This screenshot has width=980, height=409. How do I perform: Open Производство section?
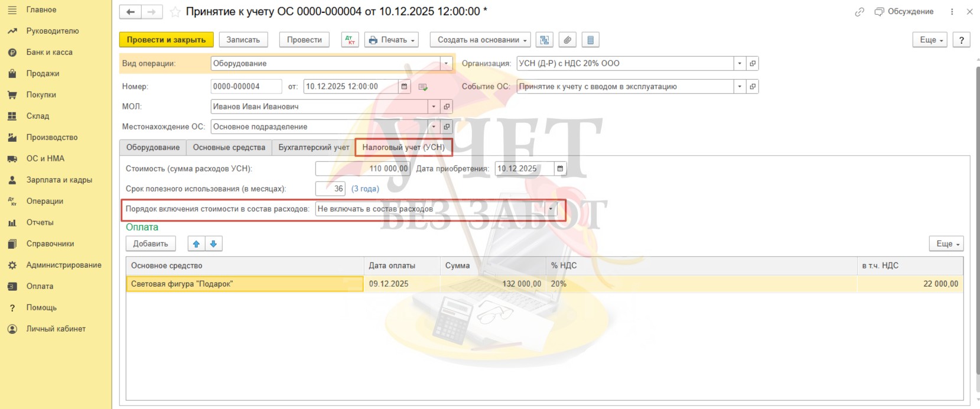[x=51, y=137]
